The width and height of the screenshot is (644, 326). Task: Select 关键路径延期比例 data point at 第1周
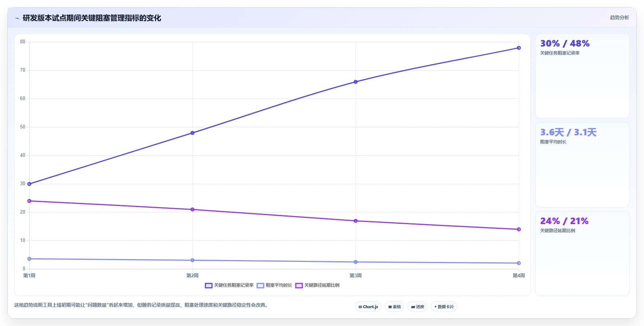30,201
